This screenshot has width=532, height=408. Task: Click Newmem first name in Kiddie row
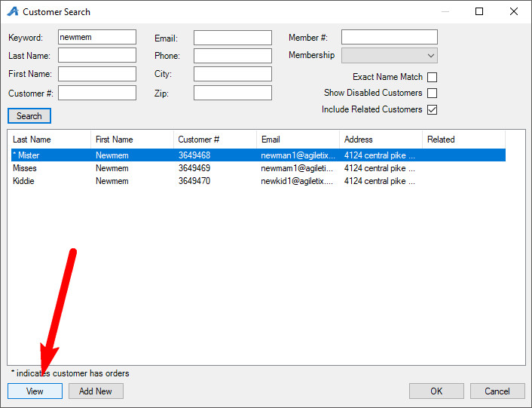(x=112, y=181)
